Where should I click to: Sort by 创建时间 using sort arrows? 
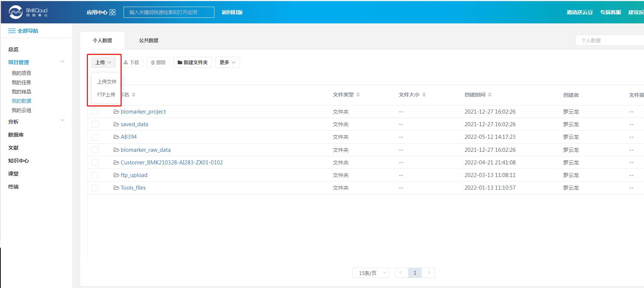490,95
